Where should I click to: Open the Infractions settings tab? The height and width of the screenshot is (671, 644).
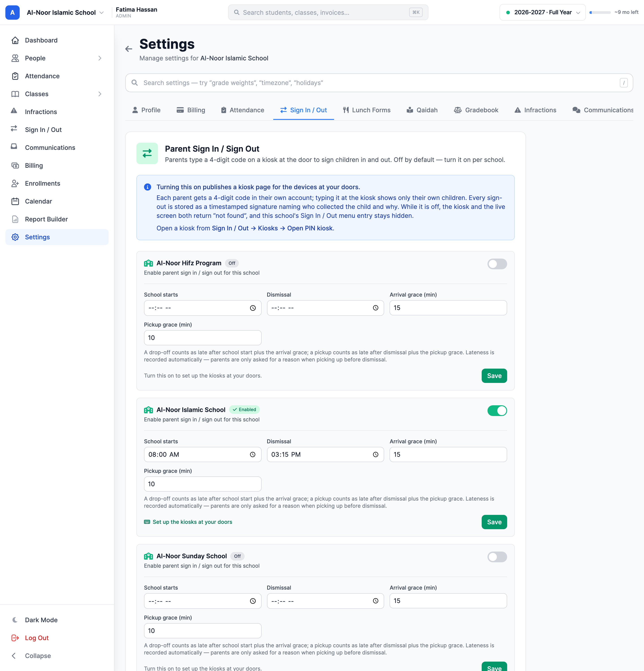click(x=535, y=110)
